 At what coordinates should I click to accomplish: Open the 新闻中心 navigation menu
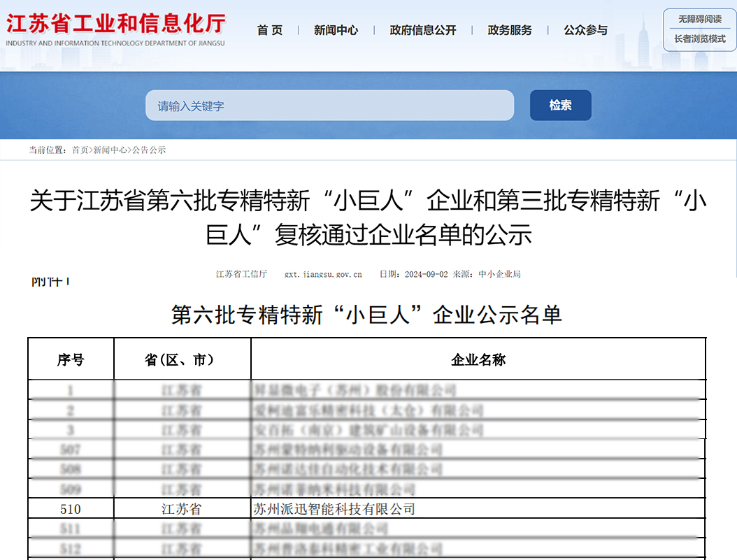tap(336, 31)
